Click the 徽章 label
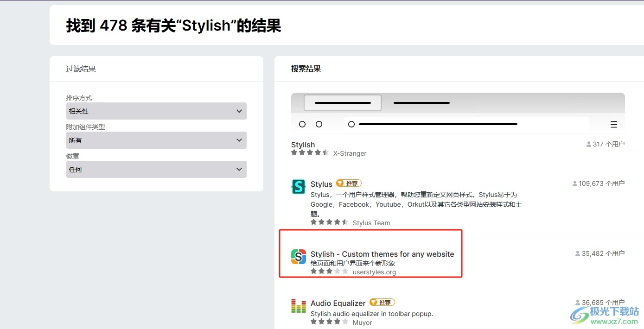644x329 pixels. 73,156
